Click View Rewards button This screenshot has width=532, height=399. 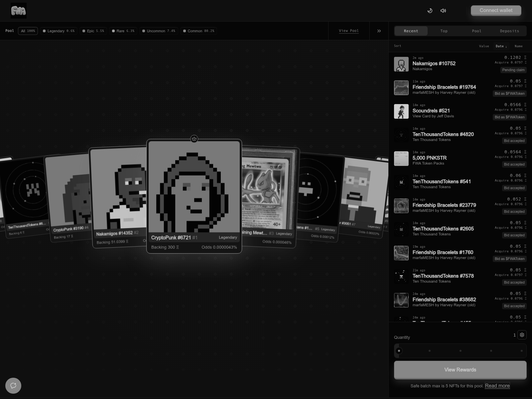(x=460, y=370)
